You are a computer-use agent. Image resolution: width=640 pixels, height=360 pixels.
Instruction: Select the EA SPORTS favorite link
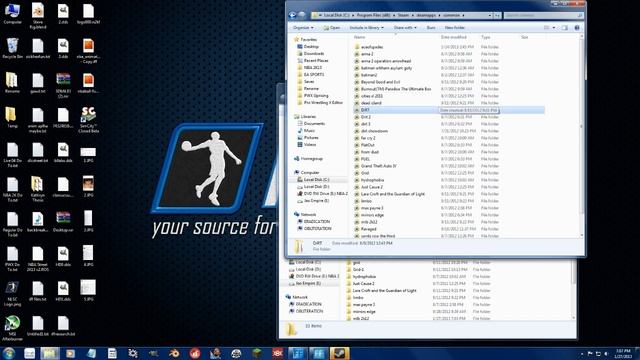click(314, 74)
